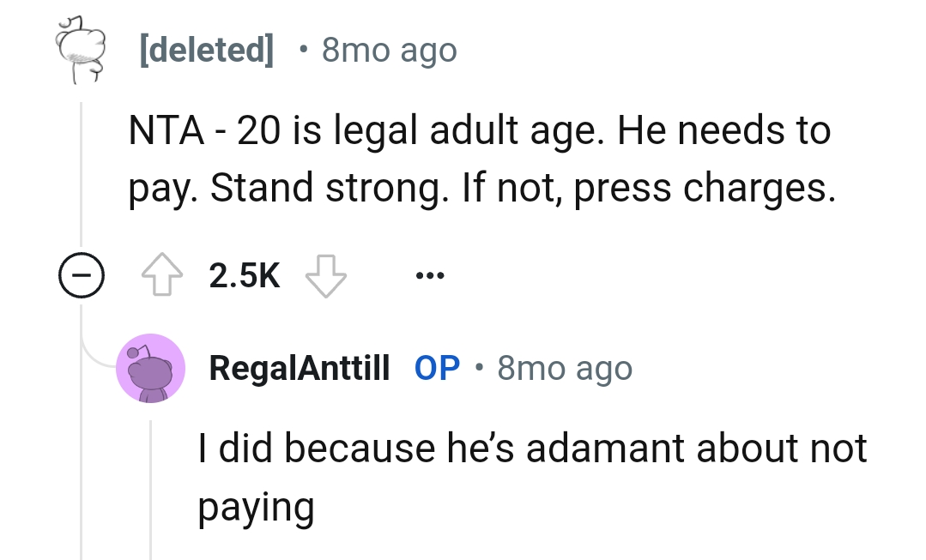Click RegalAnttill's purple avatar
The height and width of the screenshot is (560, 926).
150,367
